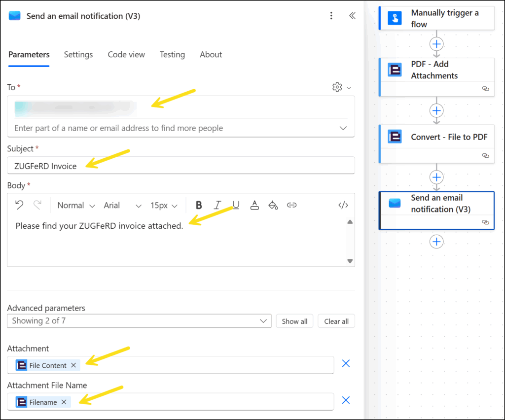This screenshot has width=505, height=420.
Task: Remove the File Content attachment token
Action: [x=73, y=365]
